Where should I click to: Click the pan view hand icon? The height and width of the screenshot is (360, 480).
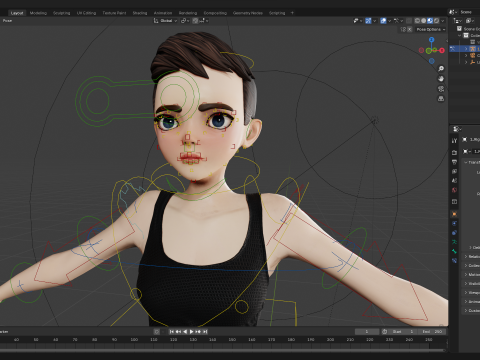tap(441, 79)
